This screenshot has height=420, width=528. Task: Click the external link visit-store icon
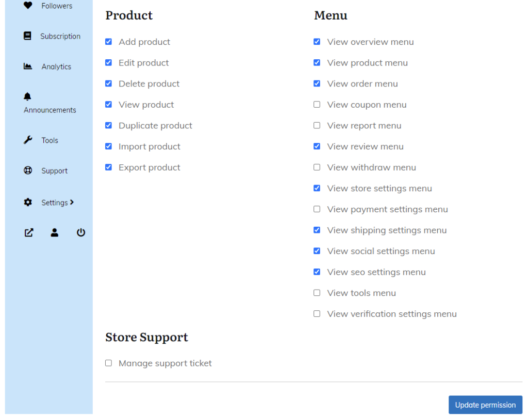(29, 232)
